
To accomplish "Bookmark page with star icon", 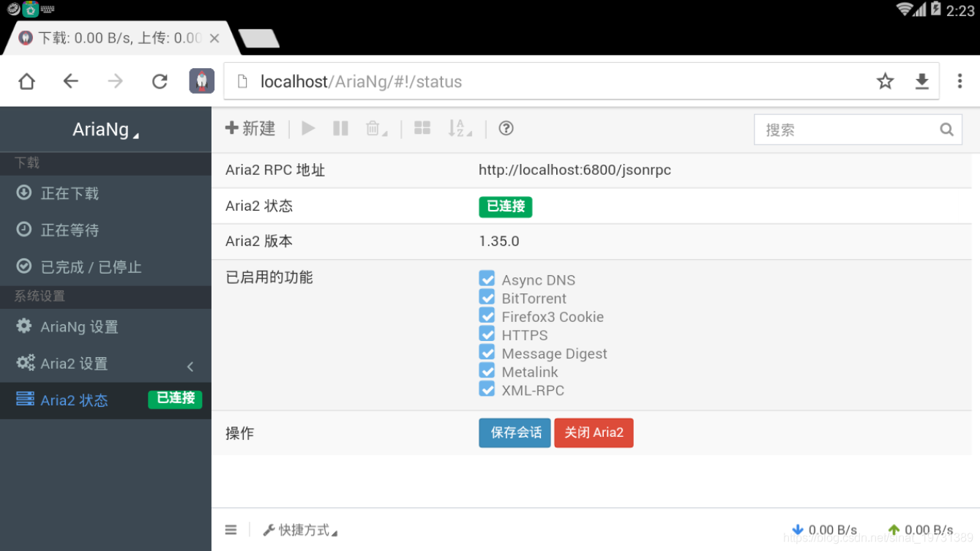I will tap(886, 81).
